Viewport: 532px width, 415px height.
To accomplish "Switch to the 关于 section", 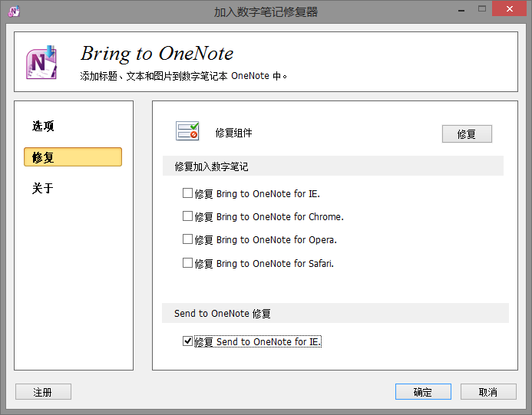I will click(43, 188).
